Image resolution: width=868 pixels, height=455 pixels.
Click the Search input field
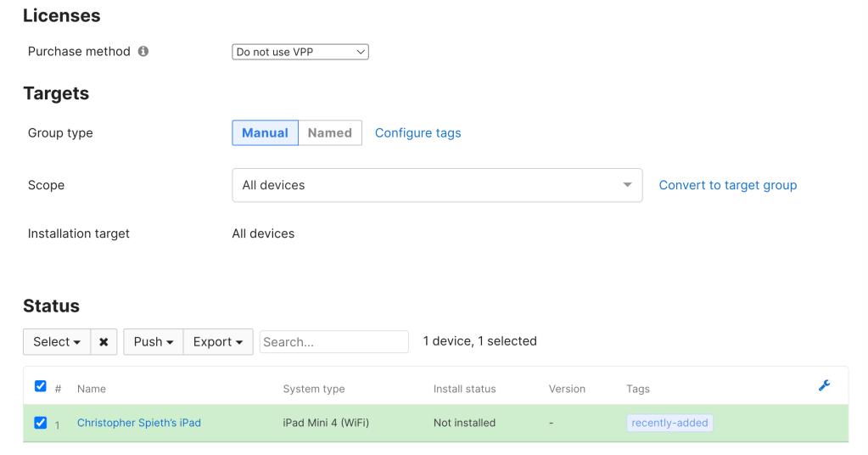point(333,342)
